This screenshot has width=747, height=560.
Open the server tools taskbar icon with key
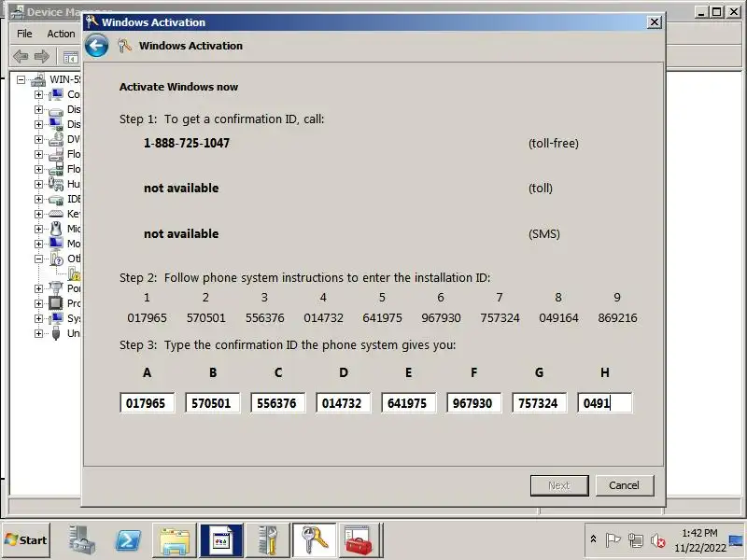tap(268, 540)
